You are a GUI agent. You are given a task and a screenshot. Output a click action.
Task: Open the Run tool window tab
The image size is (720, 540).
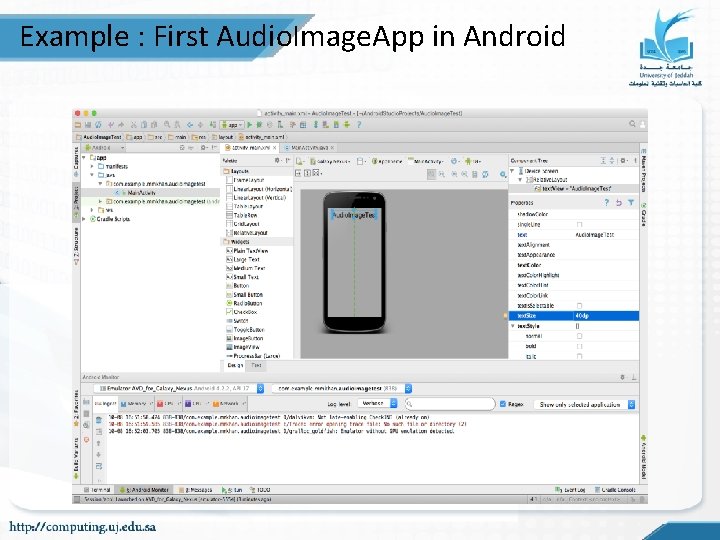tap(232, 490)
